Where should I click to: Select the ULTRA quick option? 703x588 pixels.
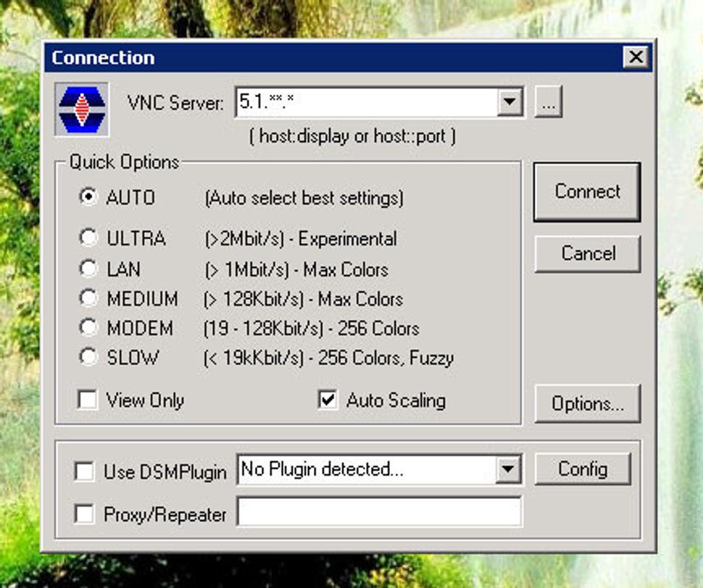click(88, 238)
